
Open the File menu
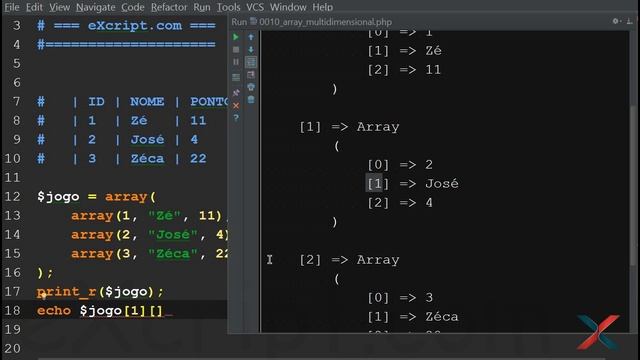point(12,7)
